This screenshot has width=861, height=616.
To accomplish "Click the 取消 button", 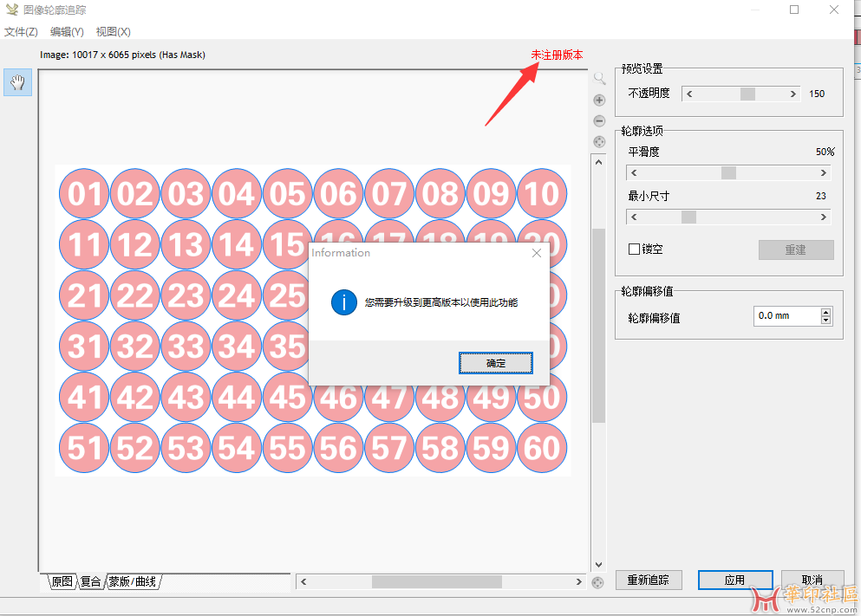I will pos(812,580).
